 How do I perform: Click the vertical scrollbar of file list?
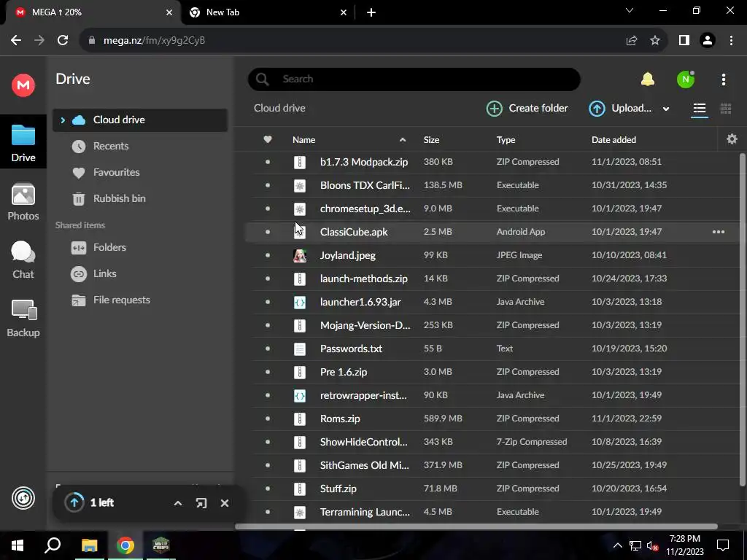tap(742, 319)
